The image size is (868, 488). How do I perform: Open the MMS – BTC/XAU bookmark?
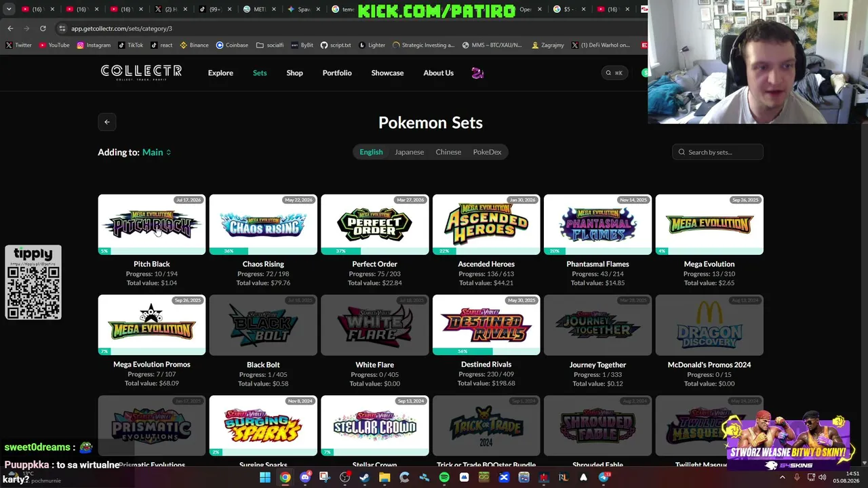click(492, 45)
